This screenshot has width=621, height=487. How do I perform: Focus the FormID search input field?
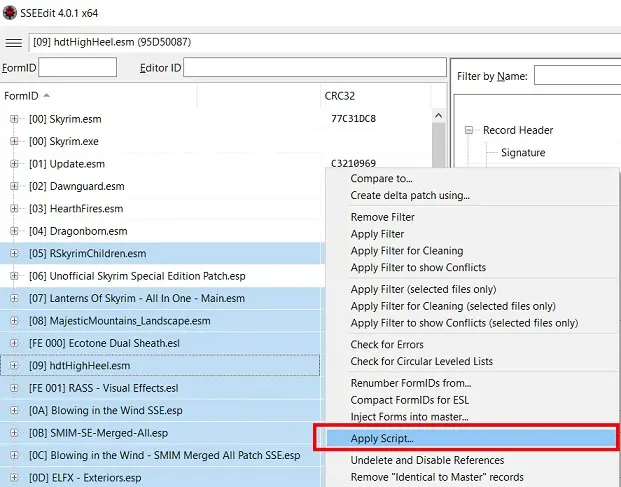click(x=78, y=67)
